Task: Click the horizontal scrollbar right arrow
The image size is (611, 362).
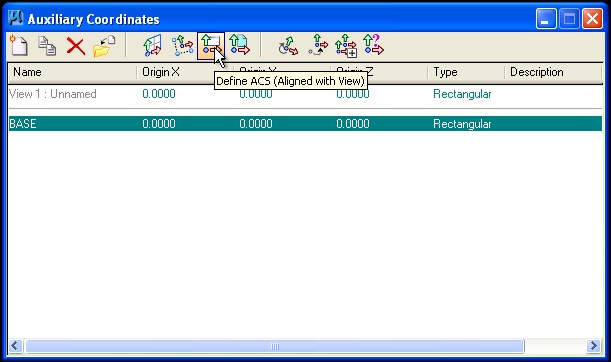Action: (x=593, y=346)
